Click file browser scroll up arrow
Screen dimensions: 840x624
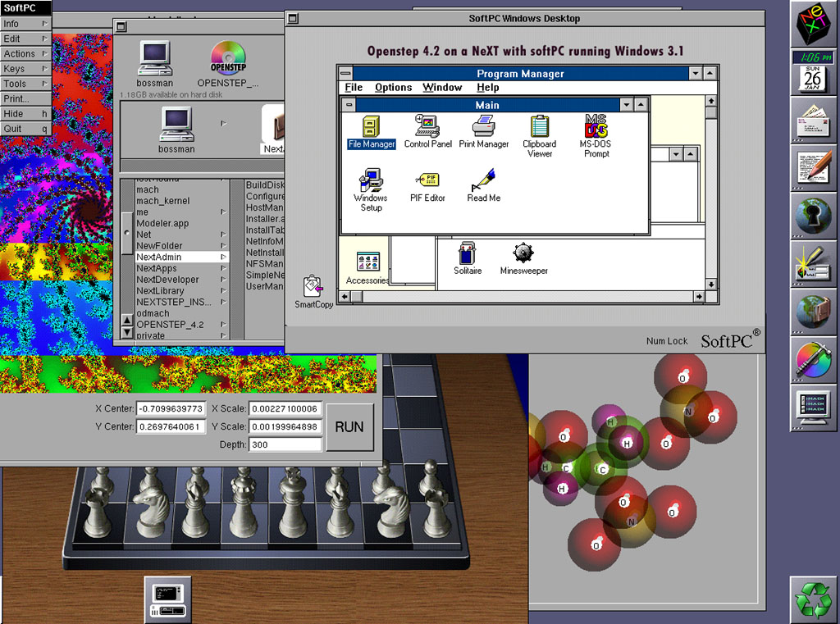(127, 321)
